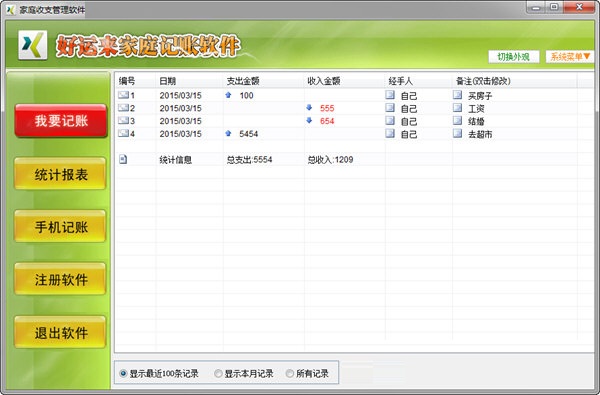Click the envelope icon of record 1
The height and width of the screenshot is (395, 600).
click(x=123, y=95)
